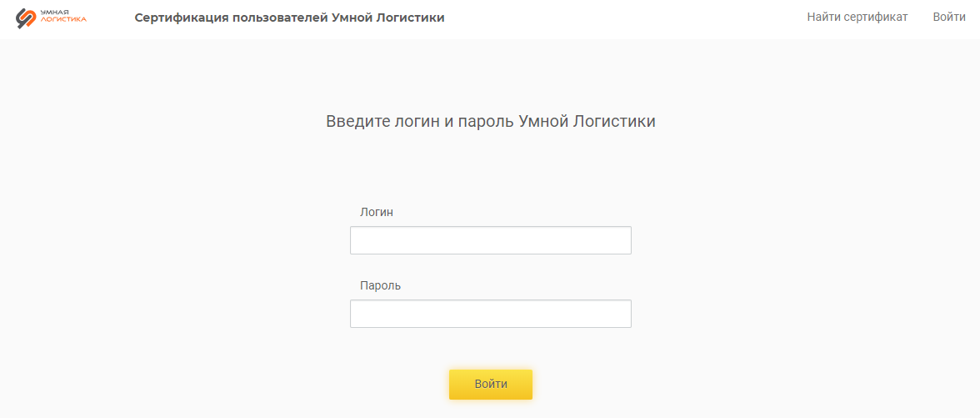Submit with the yellow Войти button
980x418 pixels.
[x=491, y=384]
